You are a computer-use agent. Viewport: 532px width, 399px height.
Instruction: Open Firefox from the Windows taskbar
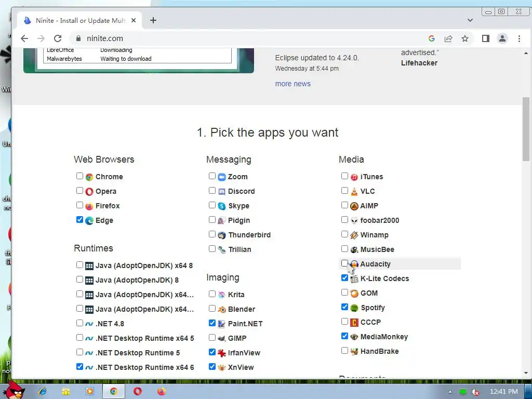click(x=162, y=392)
